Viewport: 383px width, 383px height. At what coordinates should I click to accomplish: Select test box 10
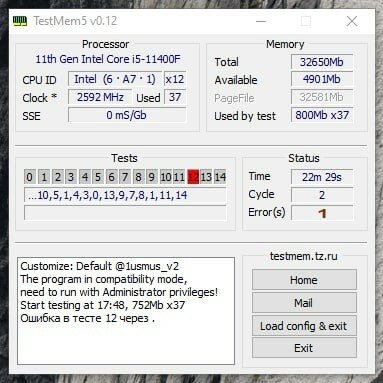point(166,177)
